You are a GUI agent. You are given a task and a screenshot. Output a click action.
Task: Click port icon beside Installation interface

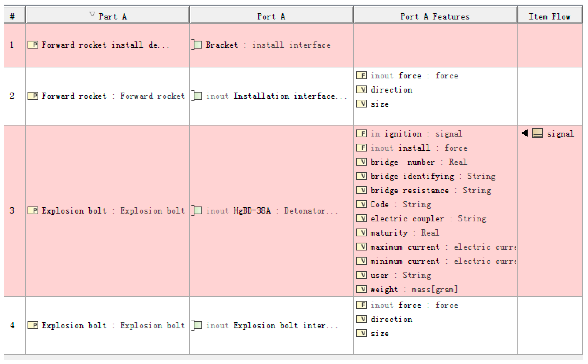(197, 96)
